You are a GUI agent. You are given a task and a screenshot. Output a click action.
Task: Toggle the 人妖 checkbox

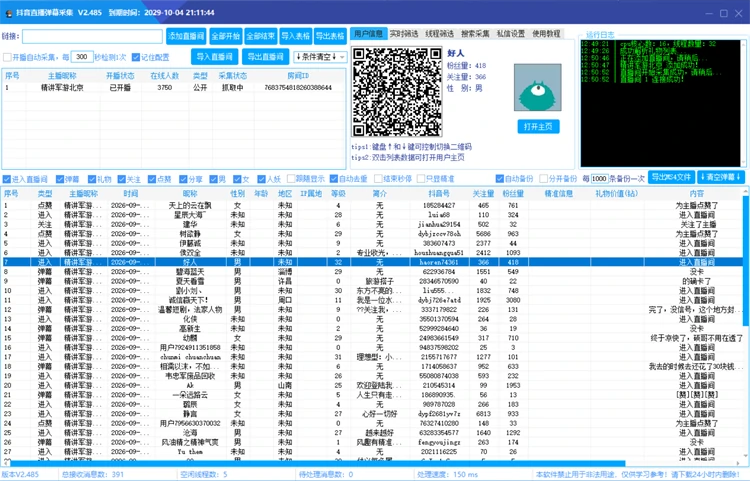[261, 179]
